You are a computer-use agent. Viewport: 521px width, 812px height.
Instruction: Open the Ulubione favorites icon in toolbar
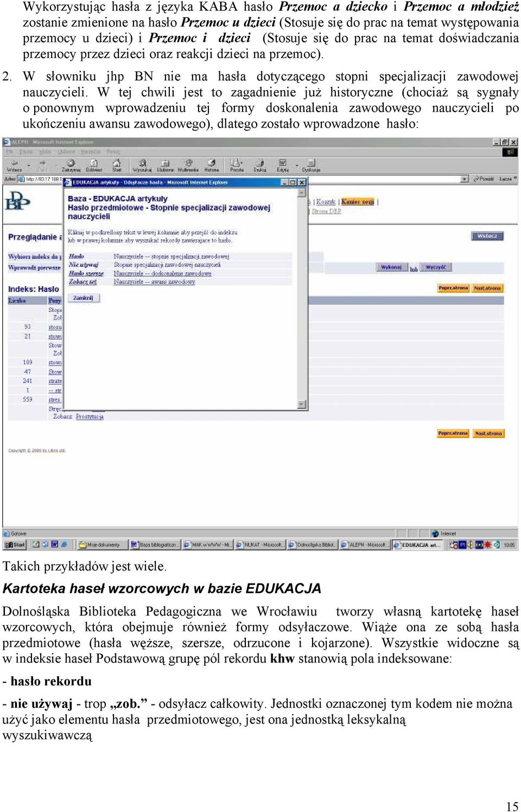165,165
